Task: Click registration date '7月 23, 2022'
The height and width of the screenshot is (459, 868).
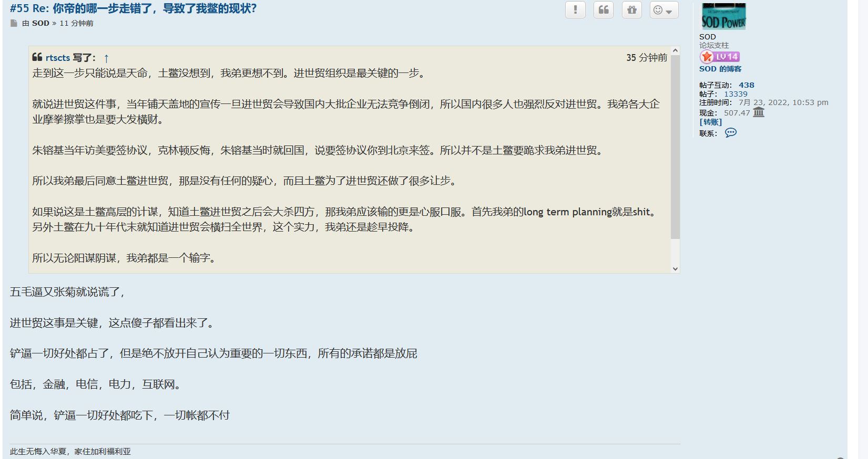Action: 763,102
